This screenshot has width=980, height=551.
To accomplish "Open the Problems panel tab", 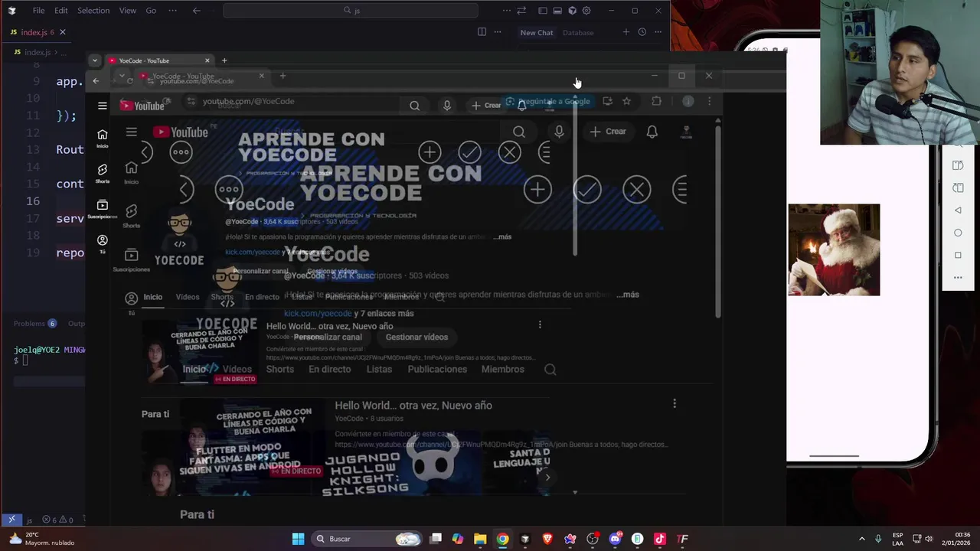I will (34, 324).
